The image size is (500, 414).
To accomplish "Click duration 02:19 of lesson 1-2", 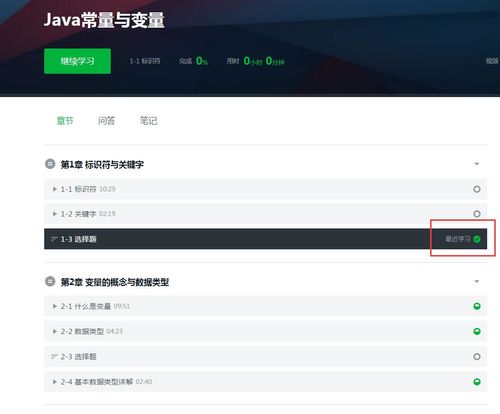I will coord(107,214).
